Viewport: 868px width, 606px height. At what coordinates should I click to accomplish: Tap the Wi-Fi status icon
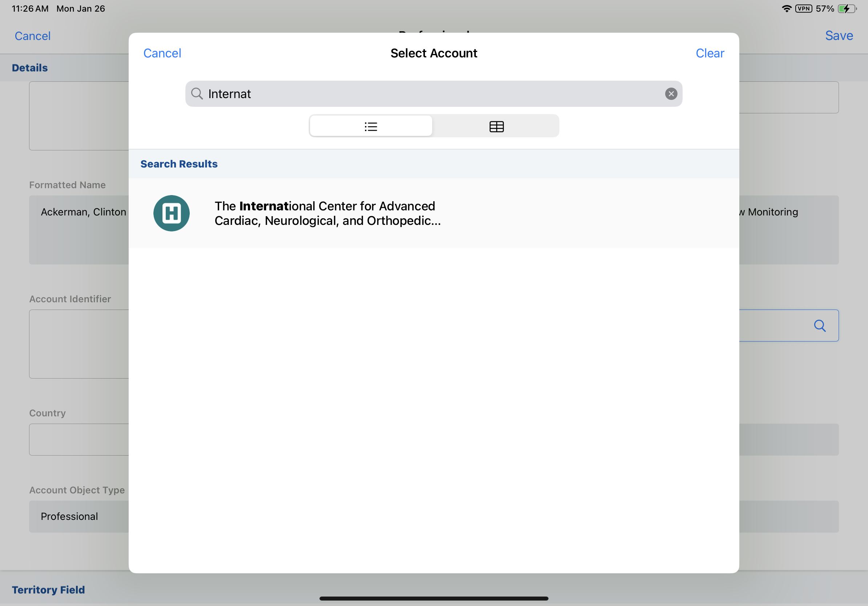(x=786, y=9)
